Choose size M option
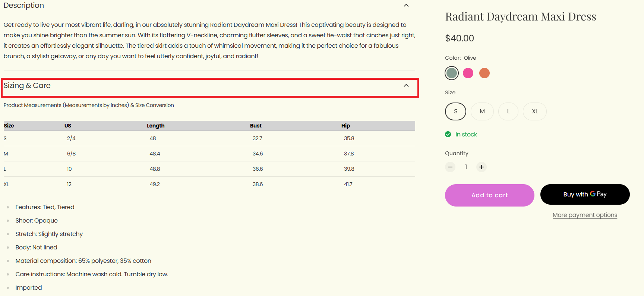 tap(482, 111)
